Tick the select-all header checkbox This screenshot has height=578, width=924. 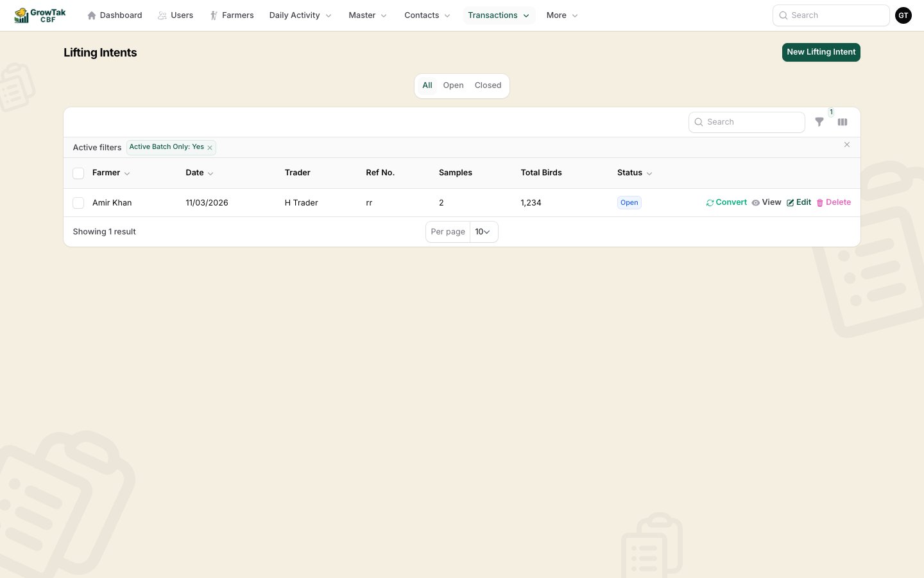coord(78,173)
